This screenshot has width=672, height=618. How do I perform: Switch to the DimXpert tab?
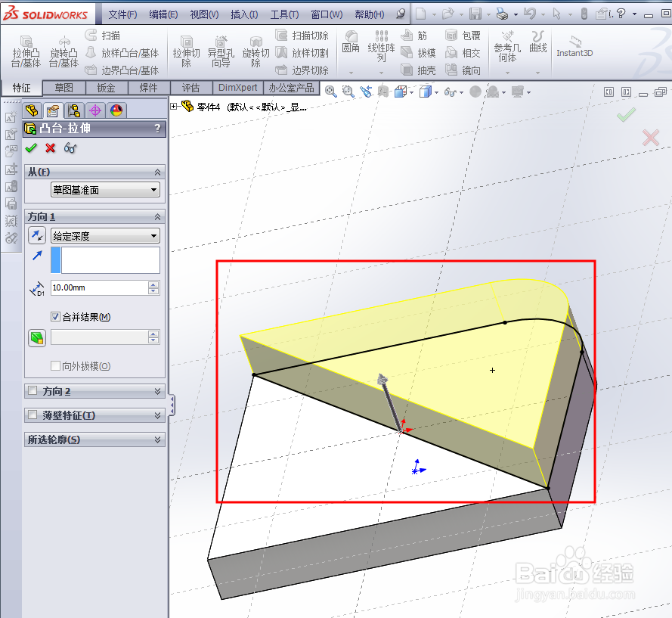pos(238,88)
